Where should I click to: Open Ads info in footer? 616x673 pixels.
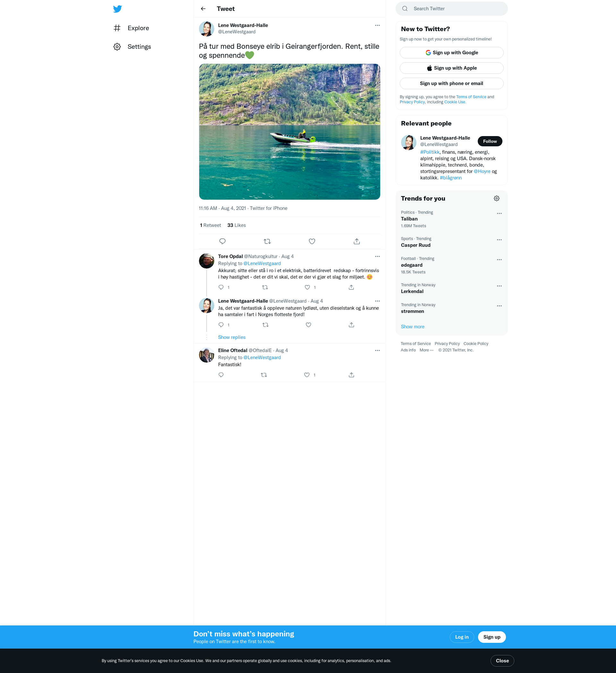coord(408,350)
